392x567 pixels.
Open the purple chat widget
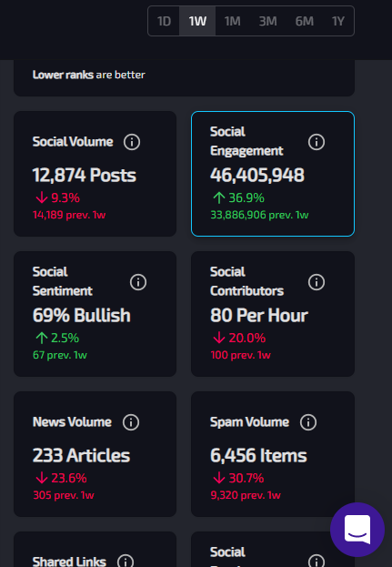357,530
